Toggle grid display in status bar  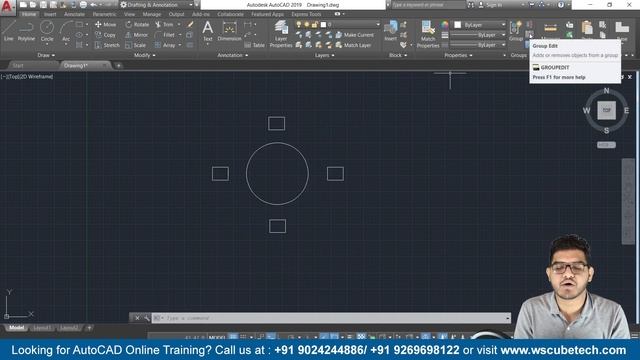[233, 337]
